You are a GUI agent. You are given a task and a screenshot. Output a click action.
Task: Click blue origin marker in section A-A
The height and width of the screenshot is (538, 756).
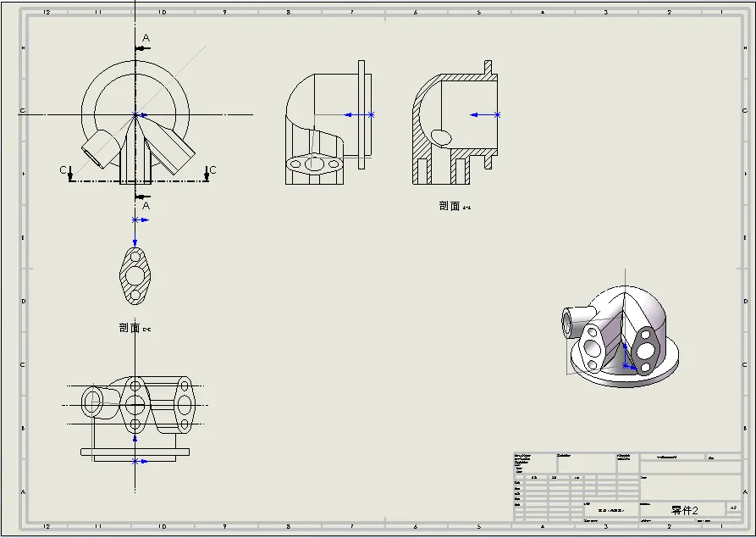497,114
